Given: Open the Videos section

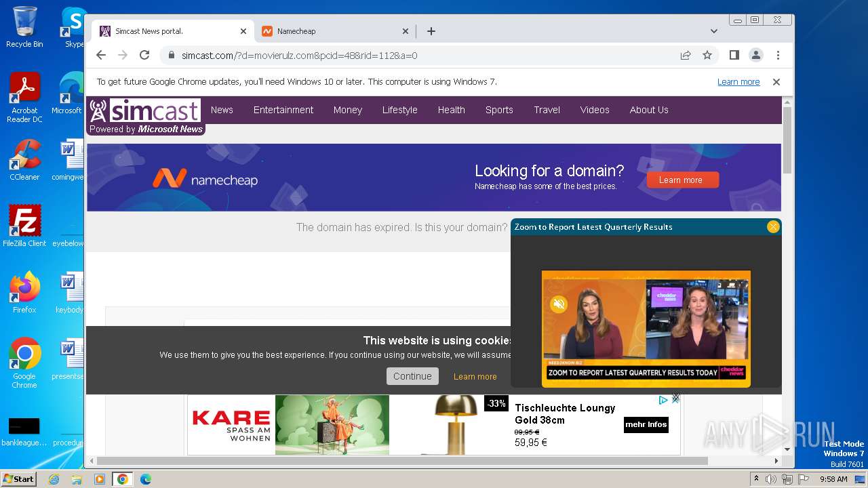Looking at the screenshot, I should 595,110.
